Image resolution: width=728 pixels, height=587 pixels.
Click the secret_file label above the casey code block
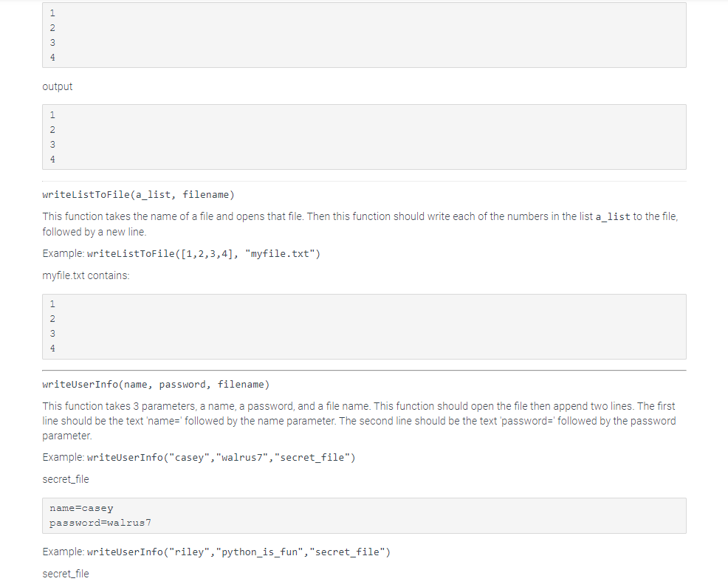click(x=66, y=479)
